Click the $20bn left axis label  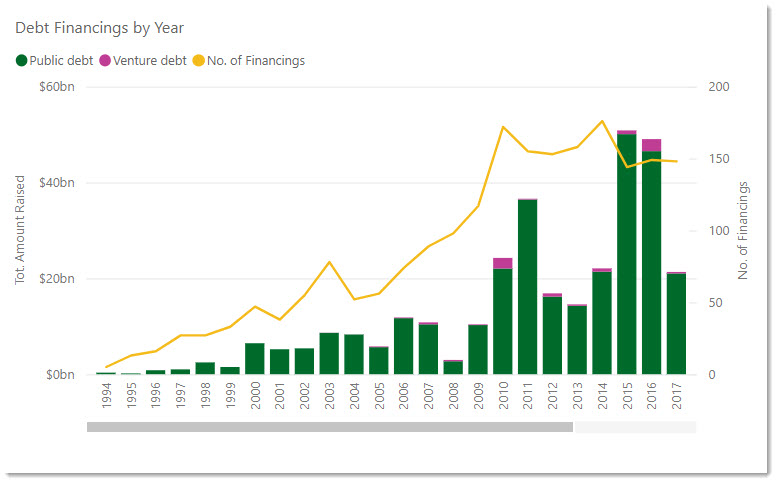click(57, 279)
